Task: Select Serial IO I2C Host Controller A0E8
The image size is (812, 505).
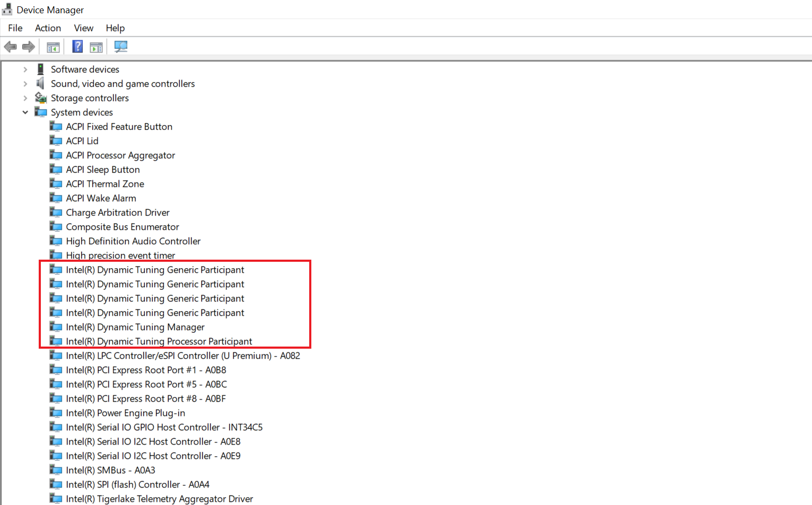Action: click(x=153, y=441)
